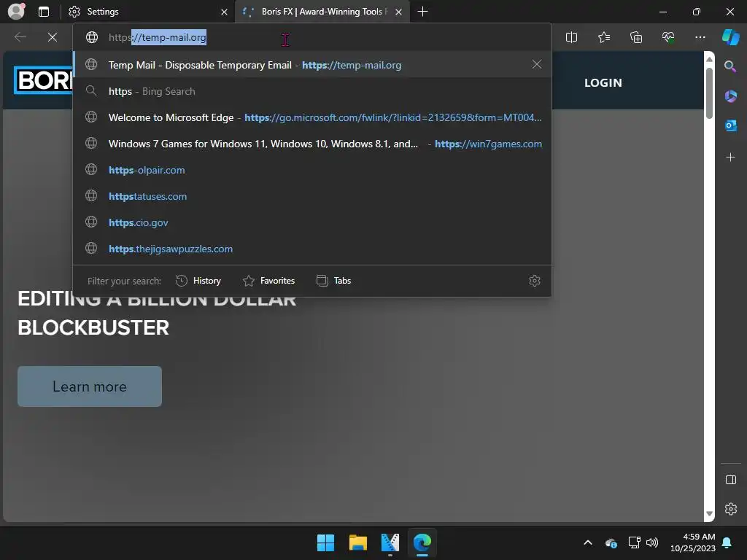Toggle split screen view

[571, 37]
